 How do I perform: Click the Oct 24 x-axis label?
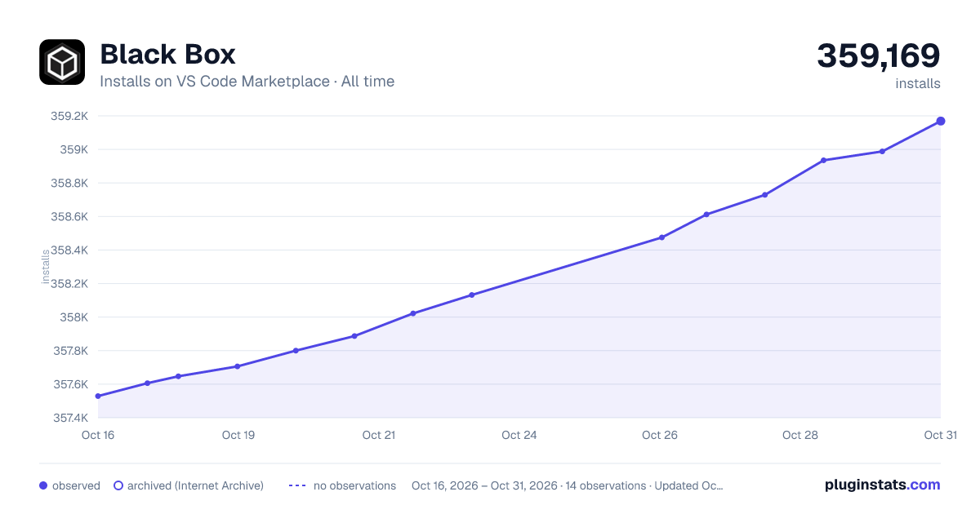tap(519, 435)
